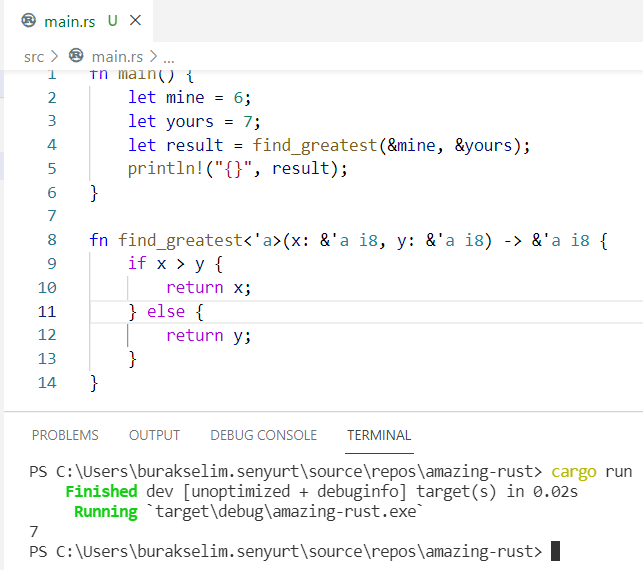Click line number 14 in the gutter
The image size is (643, 570).
tap(47, 383)
